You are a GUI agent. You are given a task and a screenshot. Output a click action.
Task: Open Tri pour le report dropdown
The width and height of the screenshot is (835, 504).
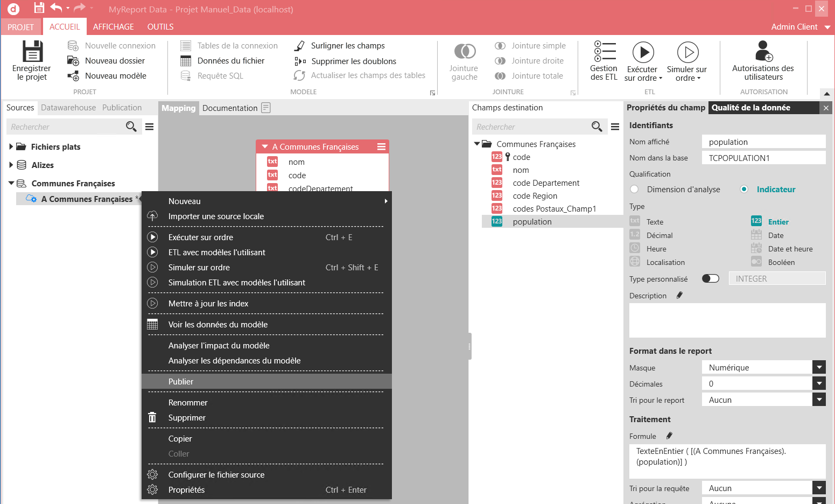(819, 400)
